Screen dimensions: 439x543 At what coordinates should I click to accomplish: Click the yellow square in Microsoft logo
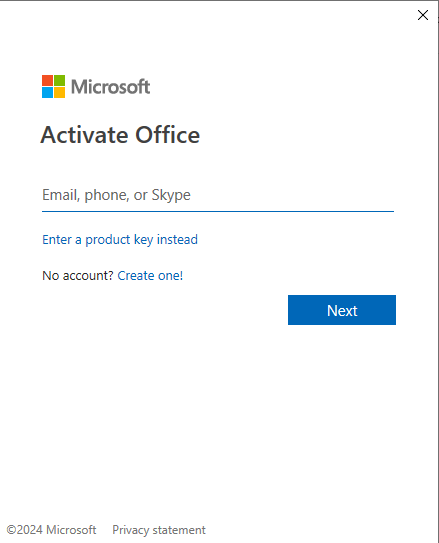(x=60, y=92)
